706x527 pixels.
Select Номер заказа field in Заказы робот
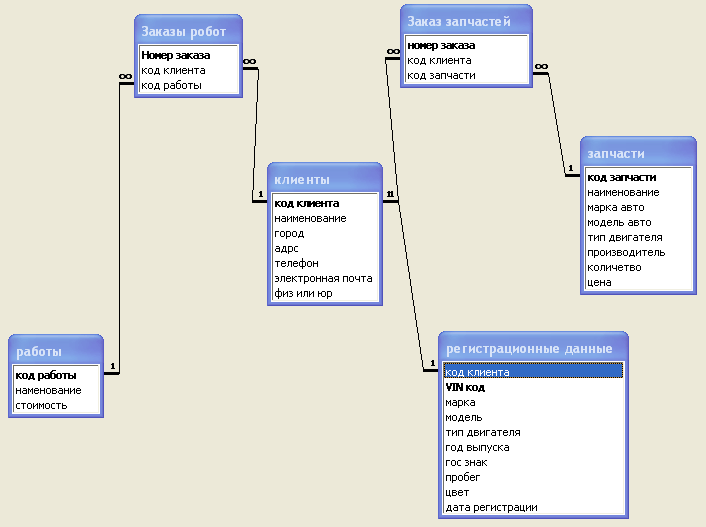click(188, 55)
